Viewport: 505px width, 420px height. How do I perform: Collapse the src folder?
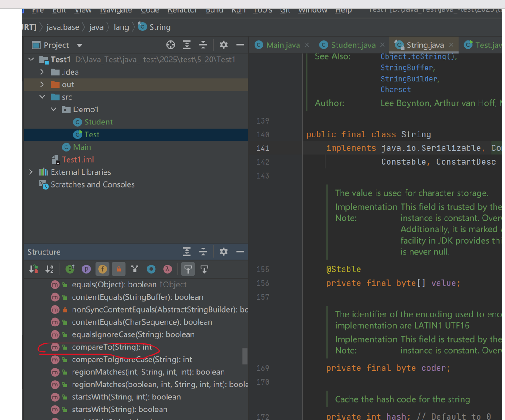42,97
